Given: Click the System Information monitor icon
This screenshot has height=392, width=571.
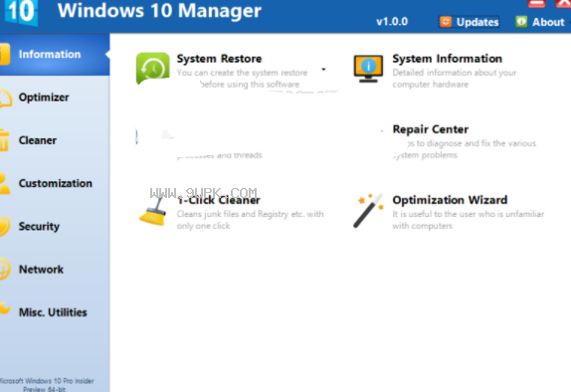Looking at the screenshot, I should (368, 69).
